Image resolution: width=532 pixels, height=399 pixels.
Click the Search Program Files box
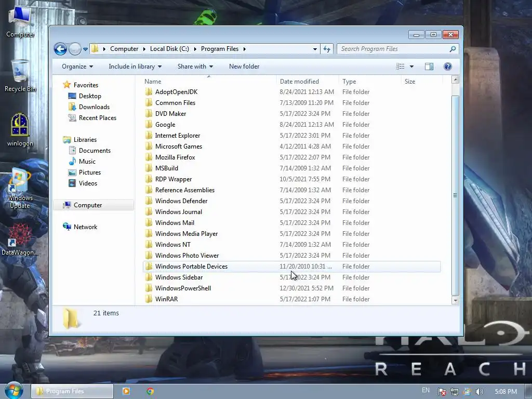coord(394,49)
